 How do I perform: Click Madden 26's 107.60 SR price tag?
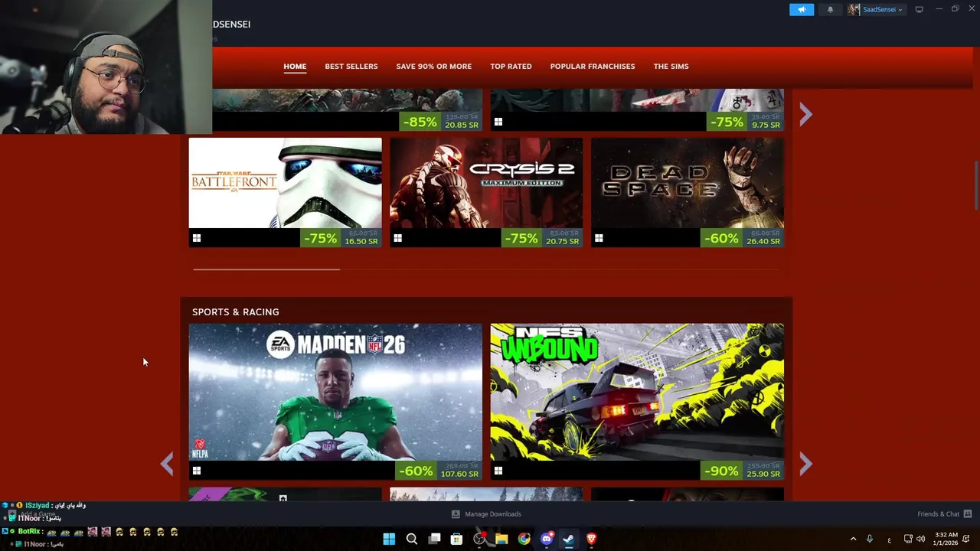[459, 474]
